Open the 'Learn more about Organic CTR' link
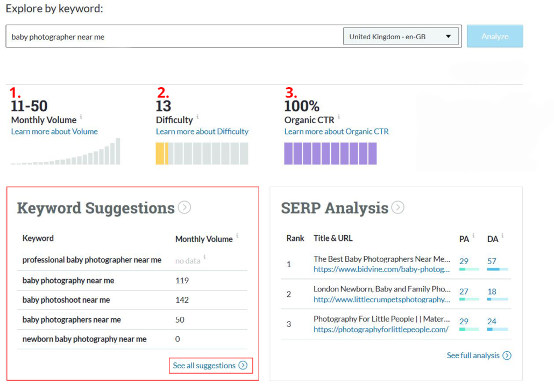The image size is (554, 392). [336, 131]
